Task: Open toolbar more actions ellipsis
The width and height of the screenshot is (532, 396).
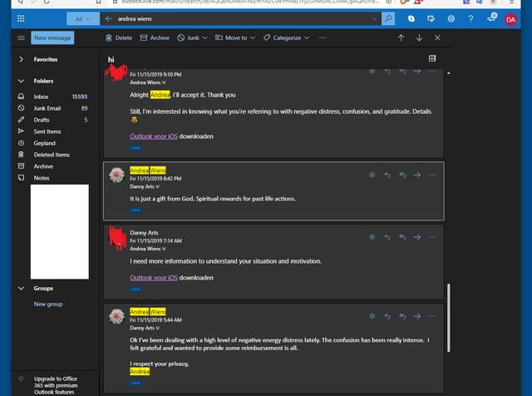Action: pyautogui.click(x=323, y=37)
